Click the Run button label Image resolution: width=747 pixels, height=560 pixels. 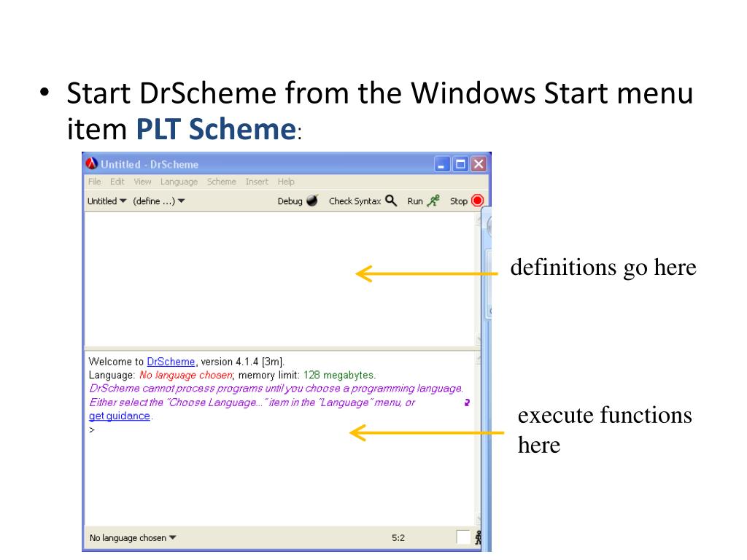415,201
